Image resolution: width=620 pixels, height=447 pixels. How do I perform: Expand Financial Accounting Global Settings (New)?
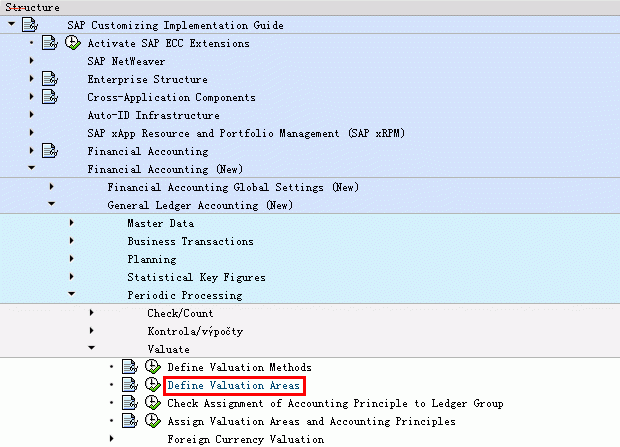(51, 186)
